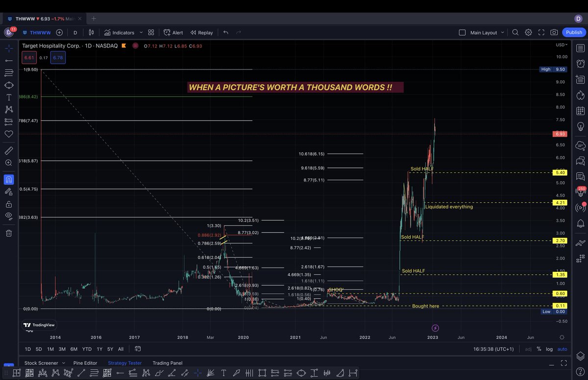Viewport: 588px width, 380px height.
Task: Change candlestick chart style icon
Action: [x=91, y=32]
